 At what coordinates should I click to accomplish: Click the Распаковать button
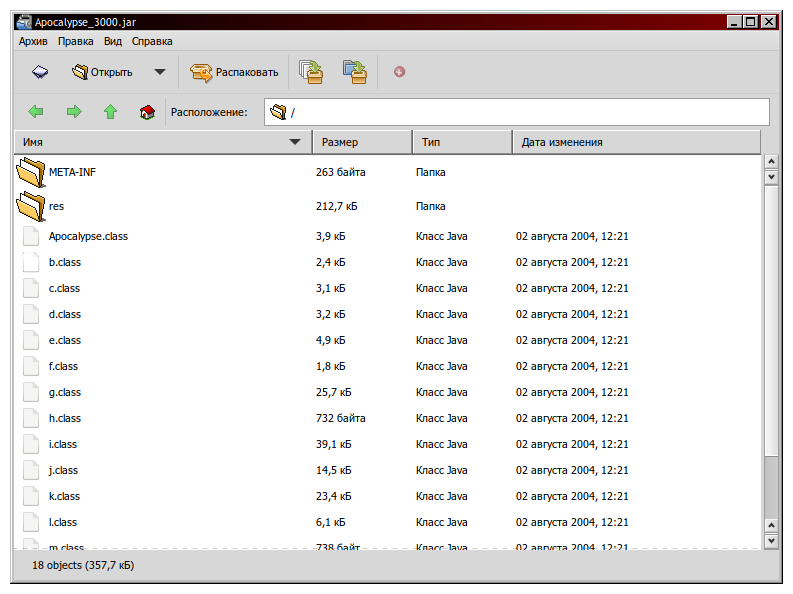234,72
